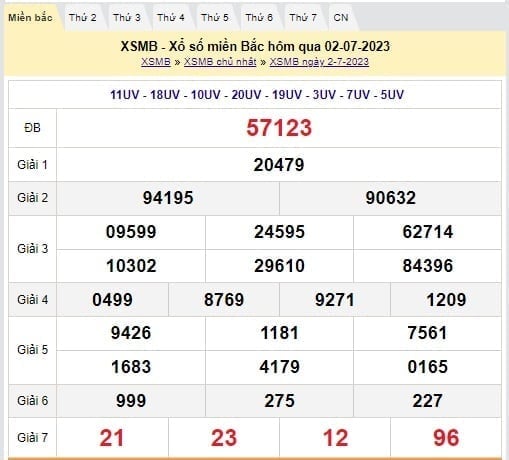Click the Giải 3 label
This screenshot has width=509, height=460.
(32, 249)
